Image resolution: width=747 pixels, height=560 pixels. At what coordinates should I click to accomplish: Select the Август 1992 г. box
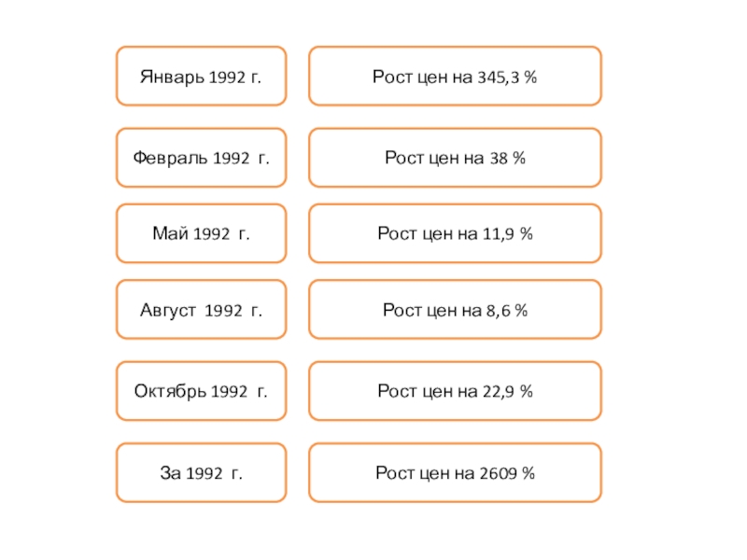pos(201,309)
